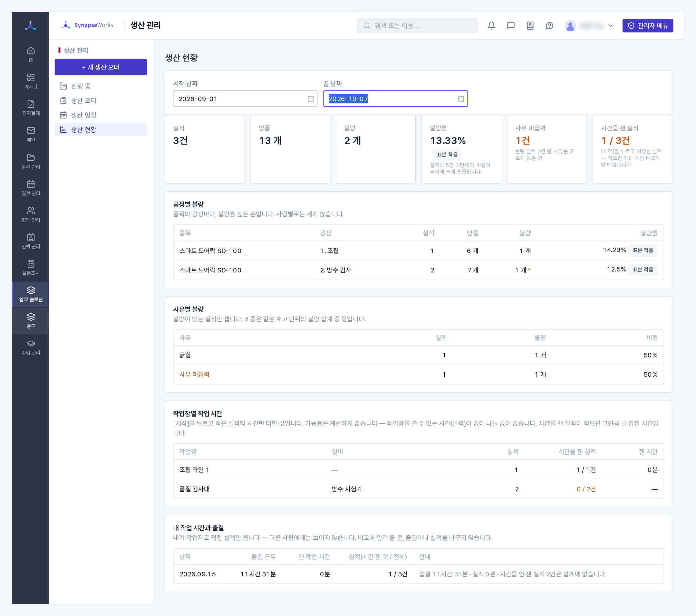Open 수업 관리 class management

pyautogui.click(x=31, y=347)
